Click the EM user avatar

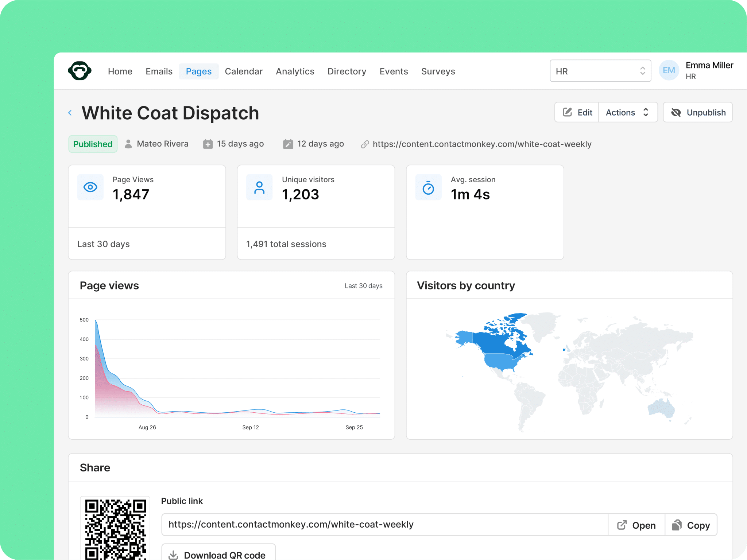point(669,71)
